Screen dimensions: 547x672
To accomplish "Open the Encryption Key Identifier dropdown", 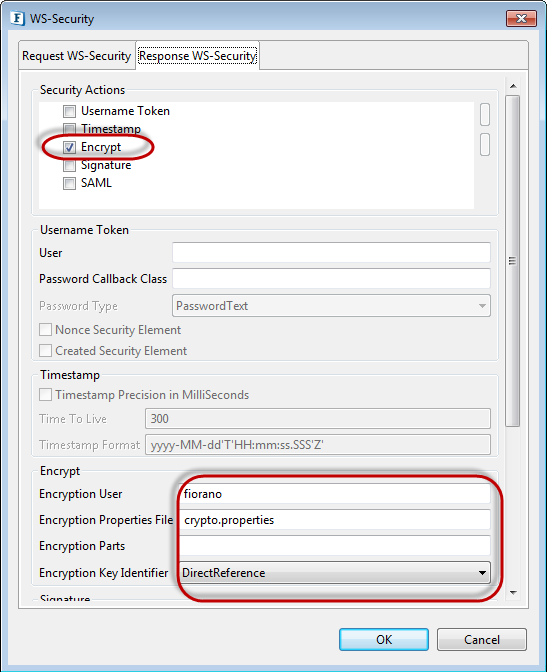I will click(335, 573).
